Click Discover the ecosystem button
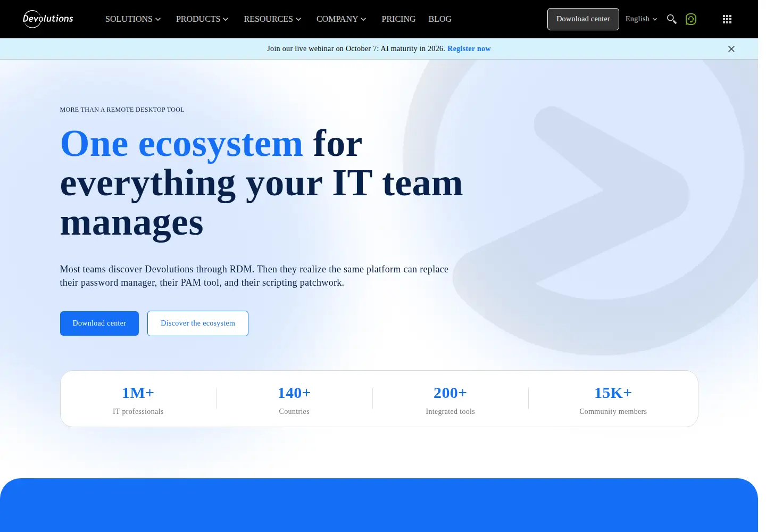This screenshot has width=766, height=532. 198,323
